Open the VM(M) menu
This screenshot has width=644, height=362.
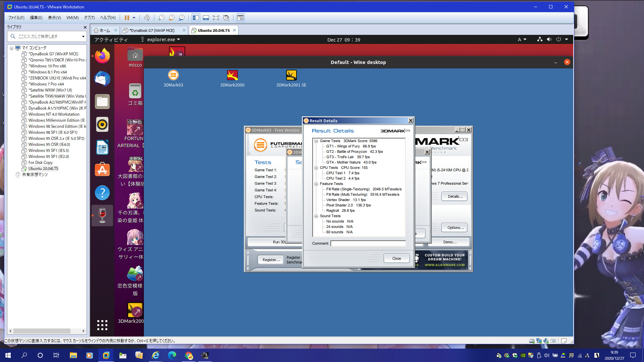tap(72, 18)
